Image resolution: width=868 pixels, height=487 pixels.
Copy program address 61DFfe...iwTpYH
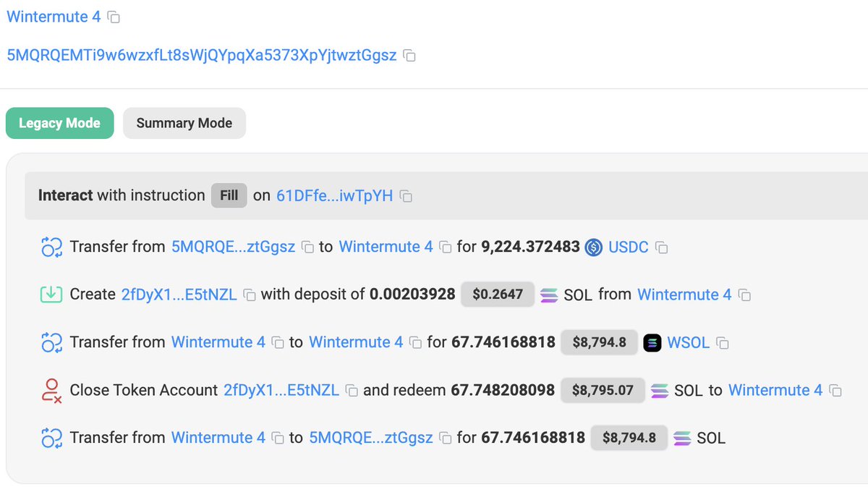[x=407, y=196]
